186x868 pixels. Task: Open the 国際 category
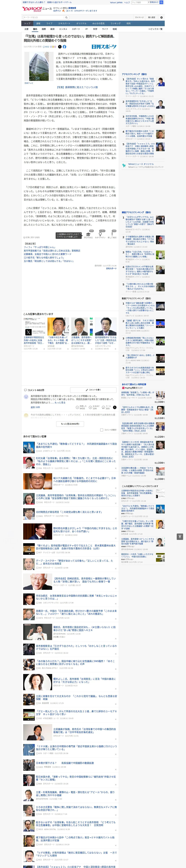pyautogui.click(x=44, y=29)
